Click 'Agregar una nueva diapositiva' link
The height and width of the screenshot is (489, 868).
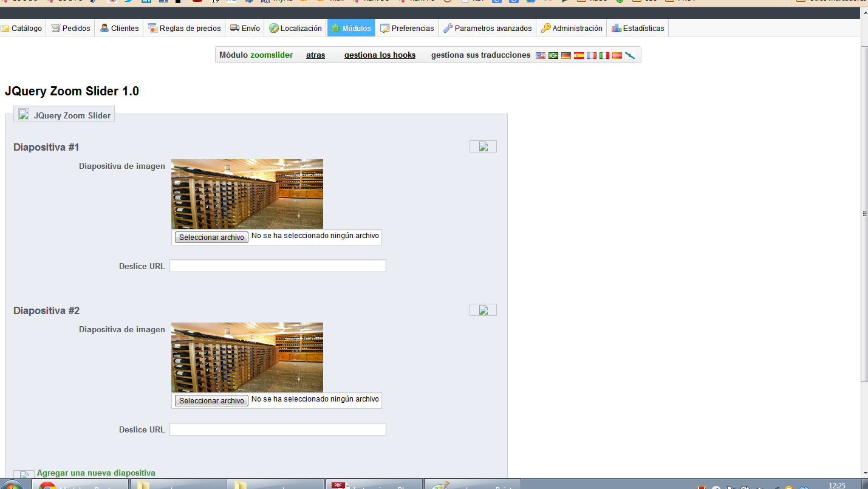(x=96, y=473)
